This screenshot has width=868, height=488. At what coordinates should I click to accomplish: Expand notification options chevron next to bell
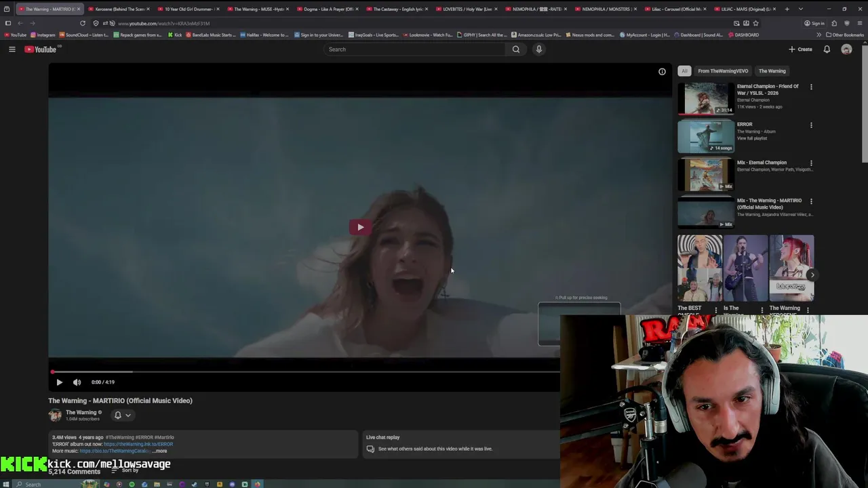point(127,415)
